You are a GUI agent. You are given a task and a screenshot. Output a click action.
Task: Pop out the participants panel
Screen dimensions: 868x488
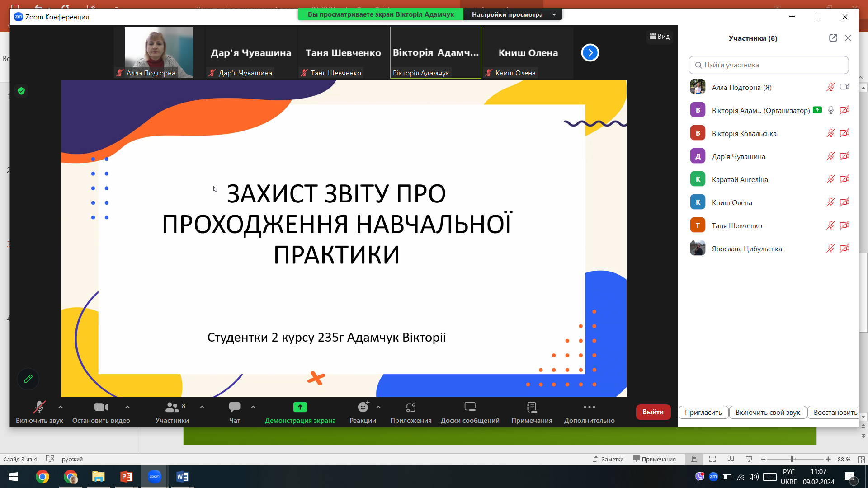pyautogui.click(x=833, y=38)
